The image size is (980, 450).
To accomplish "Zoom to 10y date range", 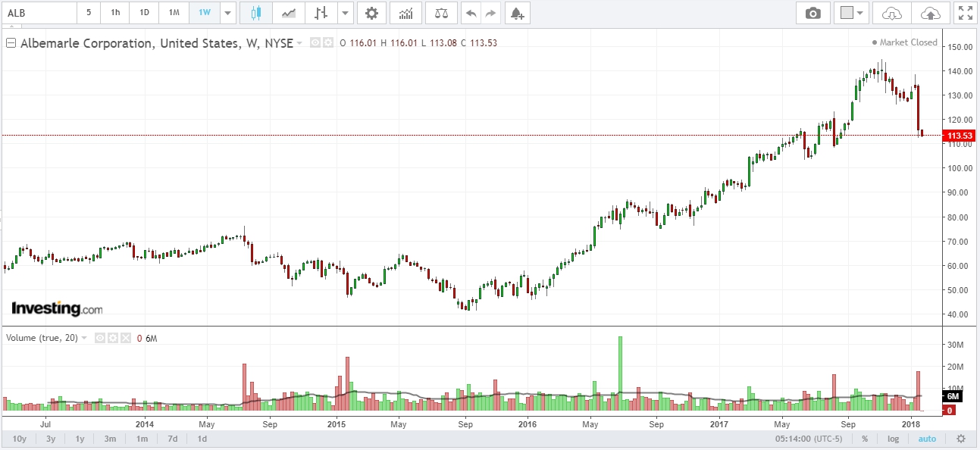I will tap(20, 439).
